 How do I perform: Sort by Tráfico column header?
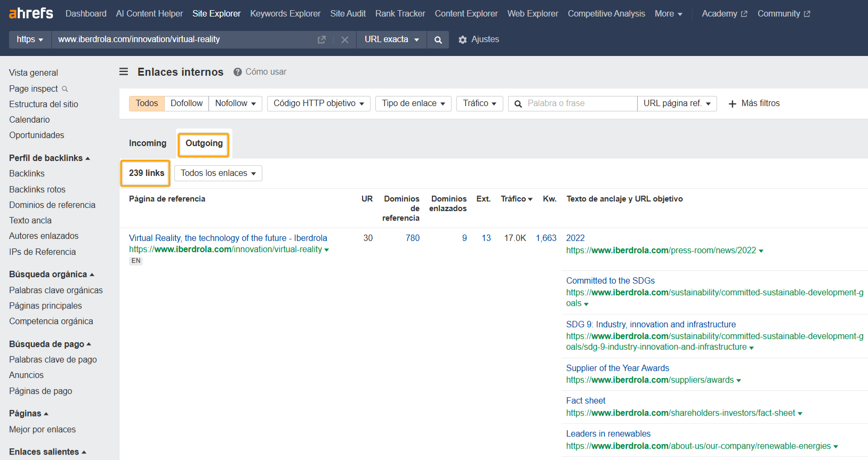pyautogui.click(x=516, y=199)
